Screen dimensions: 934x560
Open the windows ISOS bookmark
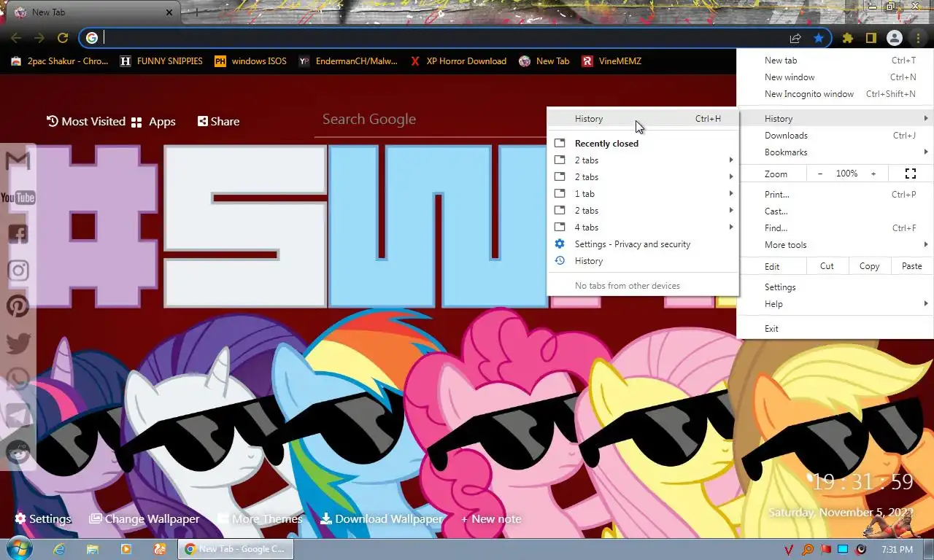coord(250,61)
